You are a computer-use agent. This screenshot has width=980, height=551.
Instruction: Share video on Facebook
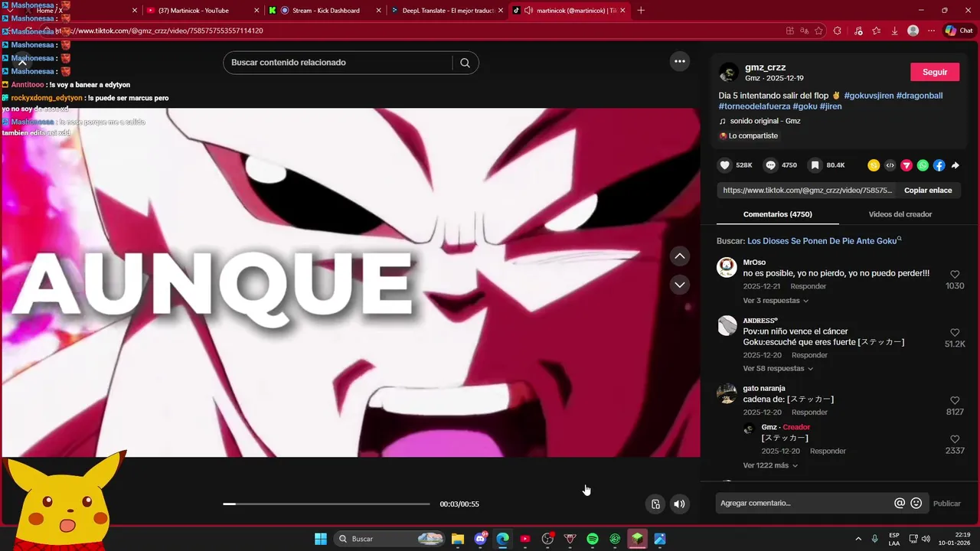(x=939, y=165)
